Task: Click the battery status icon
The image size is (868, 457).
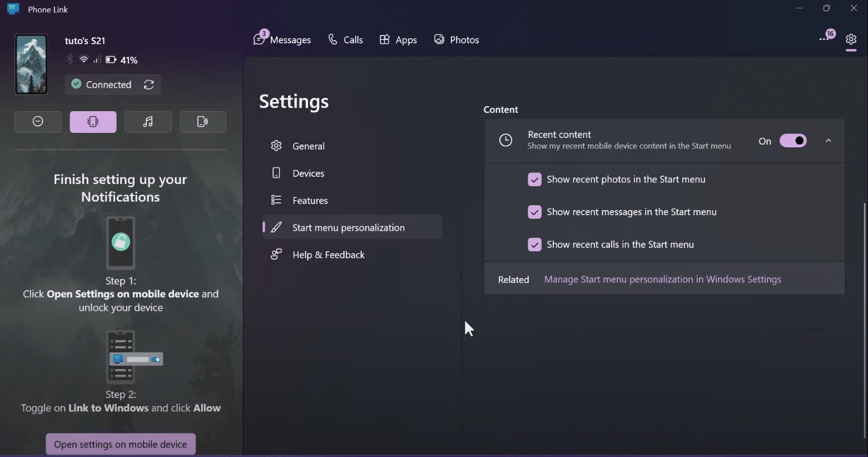Action: (x=111, y=59)
